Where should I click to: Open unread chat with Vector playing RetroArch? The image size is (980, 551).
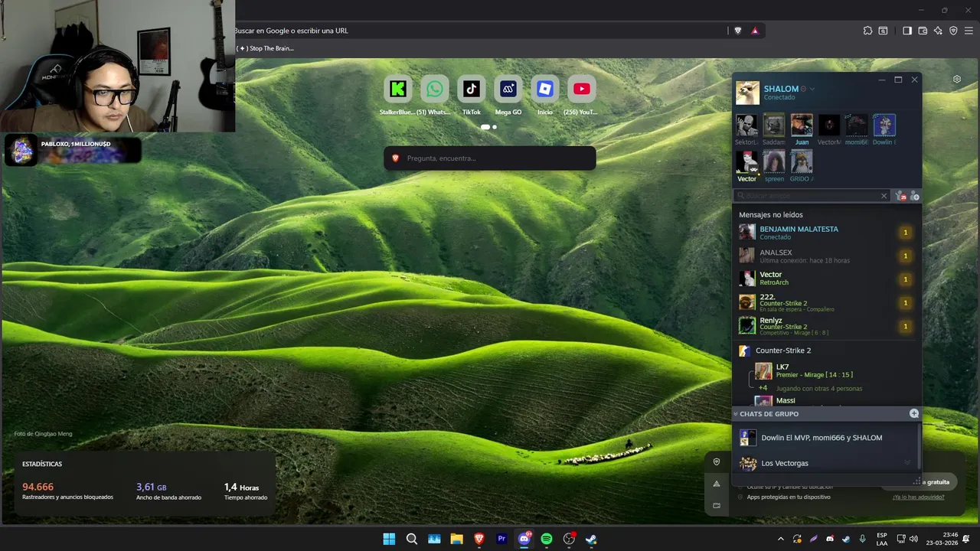(826, 279)
